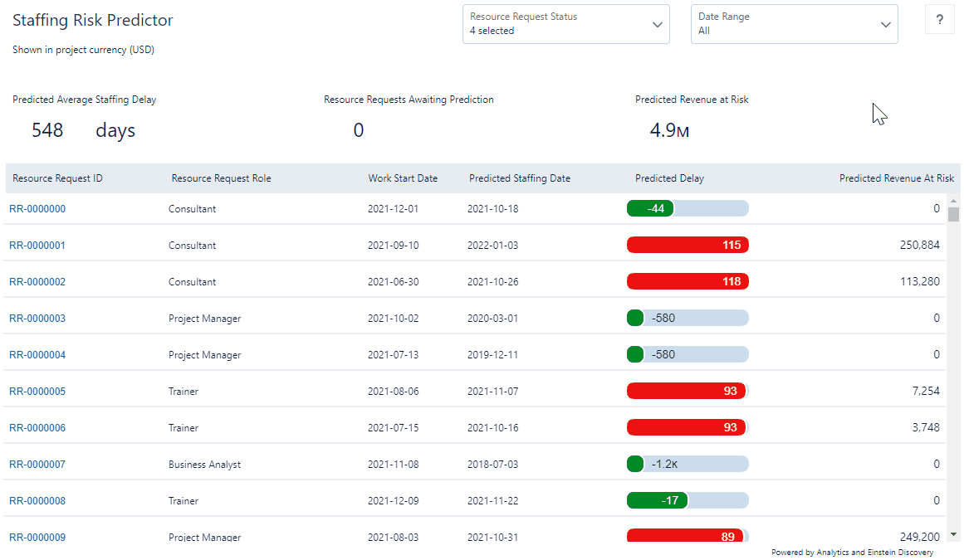964x560 pixels.
Task: Click the Predicted Average Staffing Delay value 548
Action: (47, 130)
